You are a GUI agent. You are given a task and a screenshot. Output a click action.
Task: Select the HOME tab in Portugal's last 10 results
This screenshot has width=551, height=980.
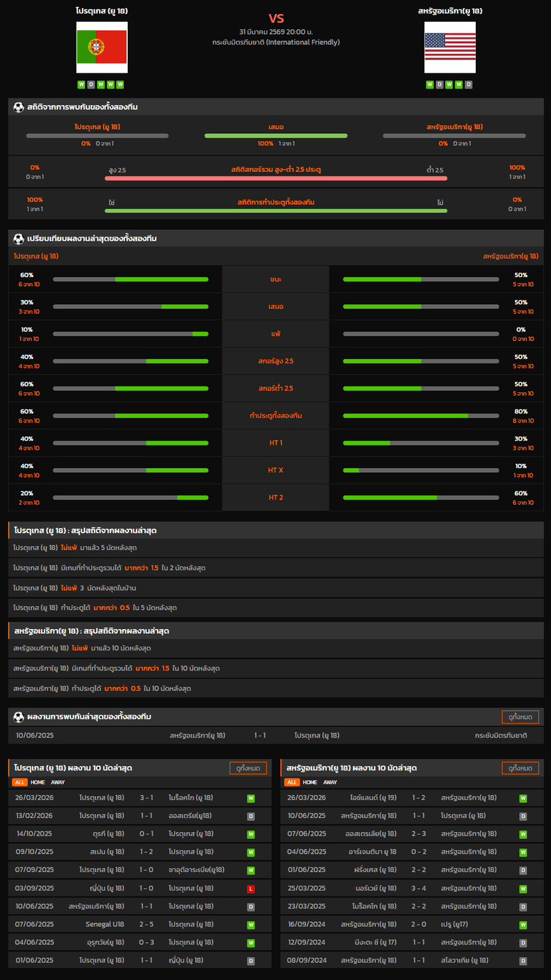click(x=38, y=782)
